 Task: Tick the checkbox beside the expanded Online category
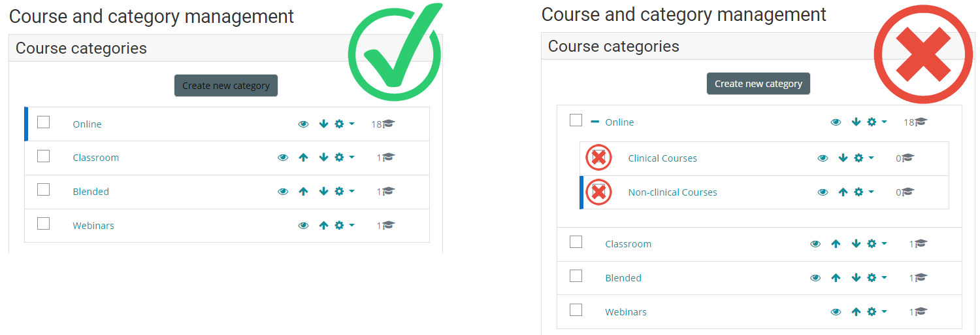pyautogui.click(x=576, y=120)
